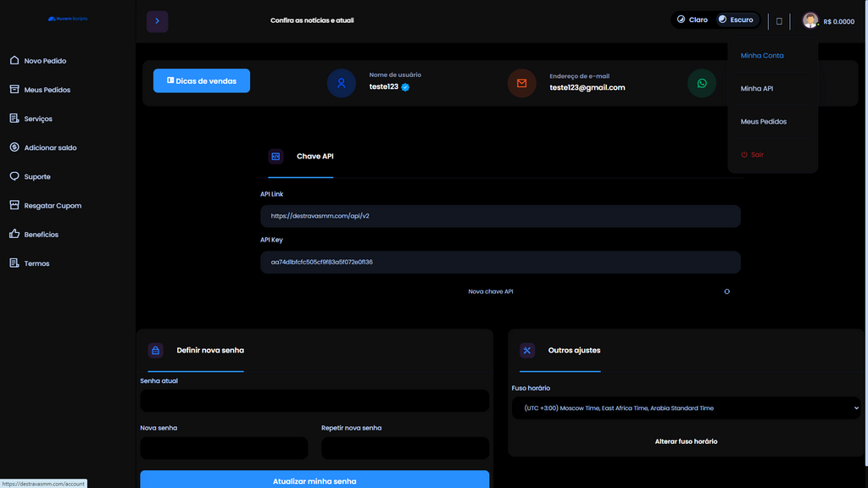Screen dimensions: 868x488
Task: Click the WhatsApp icon in profile bar
Action: coord(702,83)
